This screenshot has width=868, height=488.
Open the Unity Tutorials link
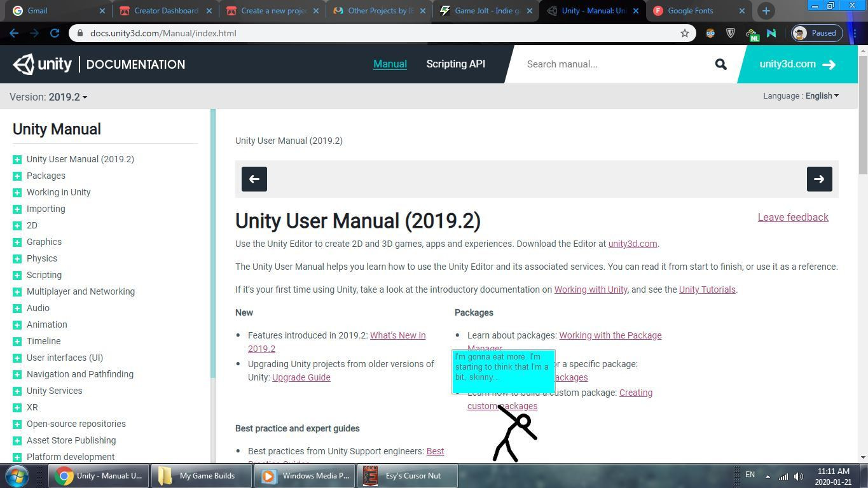(x=707, y=289)
